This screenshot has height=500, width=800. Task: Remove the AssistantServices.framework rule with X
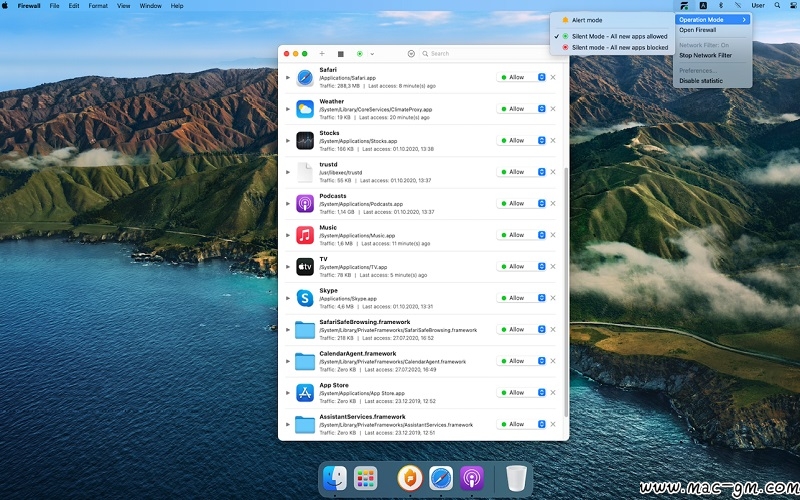[553, 424]
